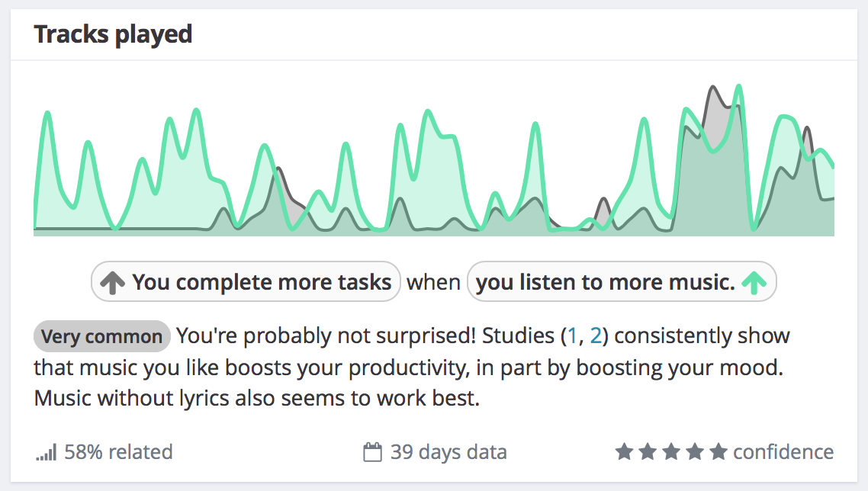Toggle the Very common badge

click(101, 336)
